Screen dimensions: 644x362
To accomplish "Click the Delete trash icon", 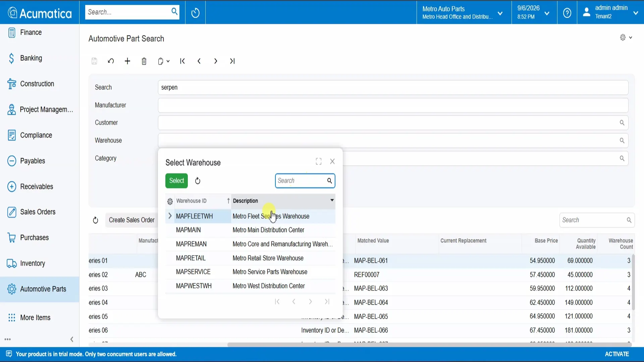I will [144, 61].
